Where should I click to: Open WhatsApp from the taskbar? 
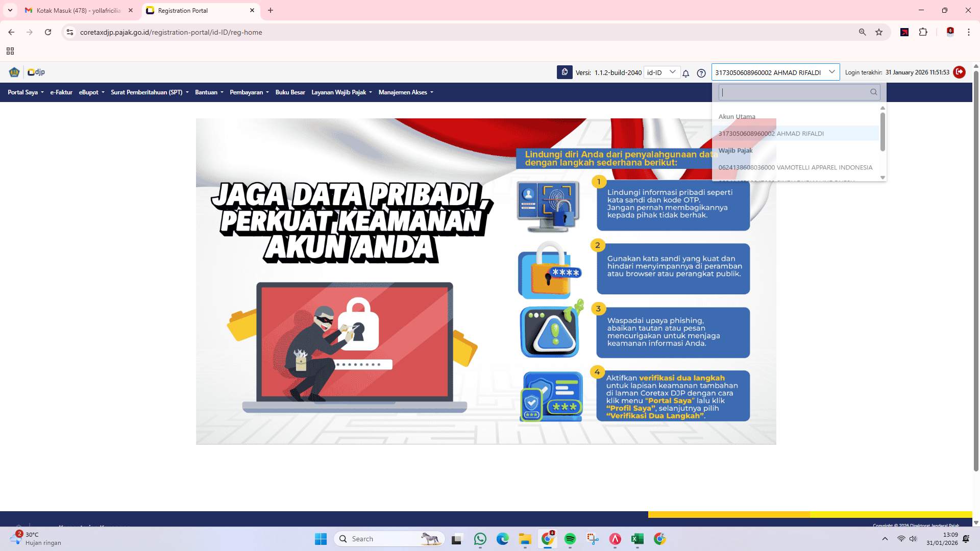(480, 539)
